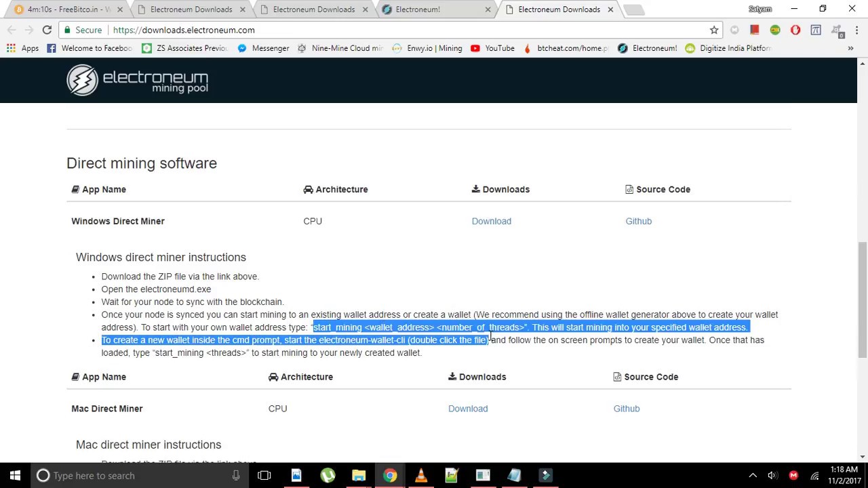Click the Type here to search box
The height and width of the screenshot is (488, 868).
pos(140,475)
